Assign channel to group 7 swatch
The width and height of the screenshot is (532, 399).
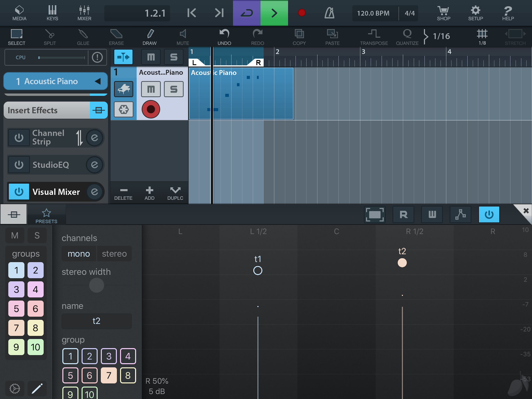point(109,375)
